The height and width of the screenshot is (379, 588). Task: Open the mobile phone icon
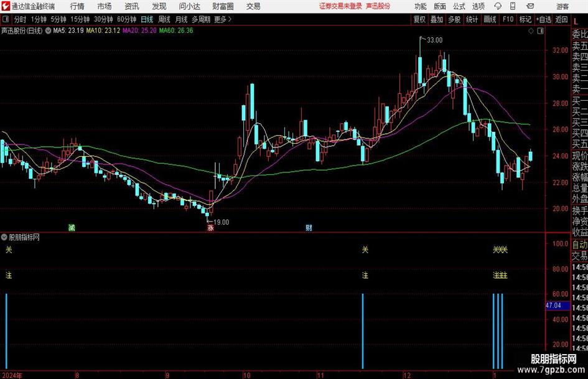click(513, 6)
